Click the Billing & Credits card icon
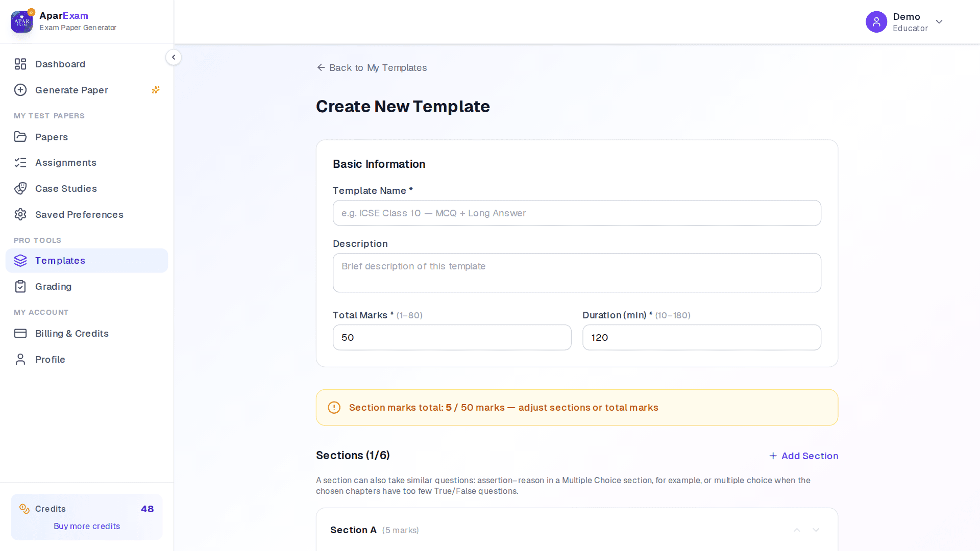The height and width of the screenshot is (551, 980). 20,333
